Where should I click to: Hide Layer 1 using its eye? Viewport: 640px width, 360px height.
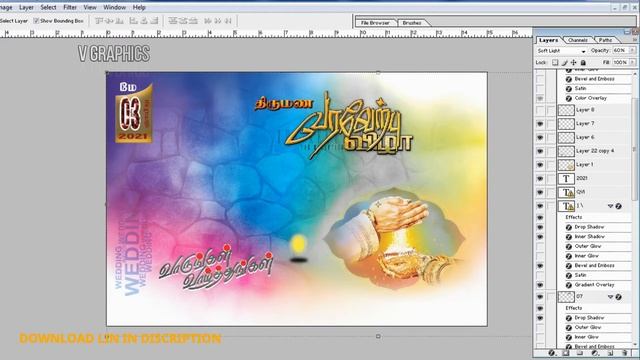540,165
